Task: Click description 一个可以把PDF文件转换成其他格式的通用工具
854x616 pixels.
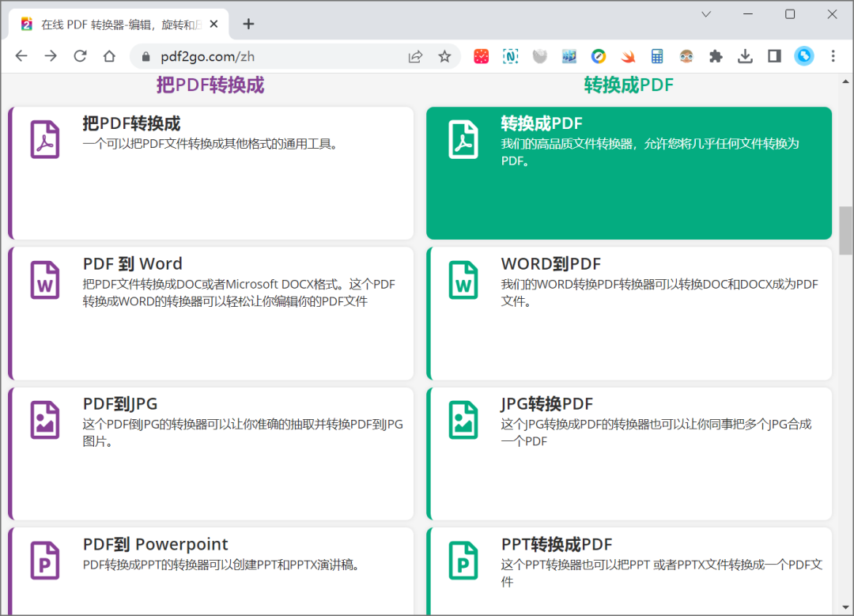Action: [210, 145]
